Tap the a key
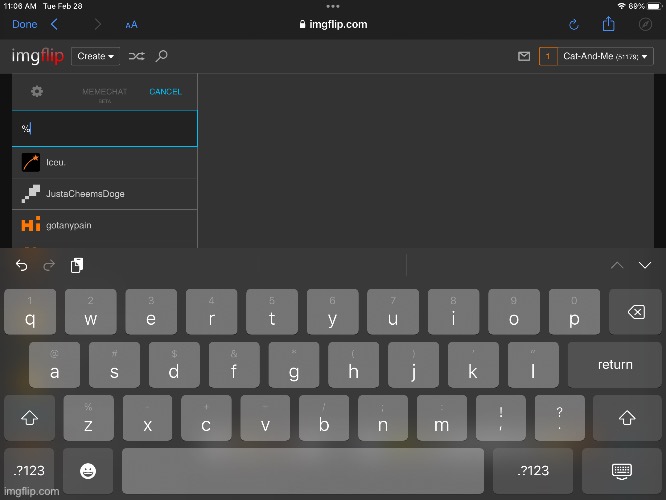Viewport: 666px width, 500px height. pyautogui.click(x=54, y=365)
